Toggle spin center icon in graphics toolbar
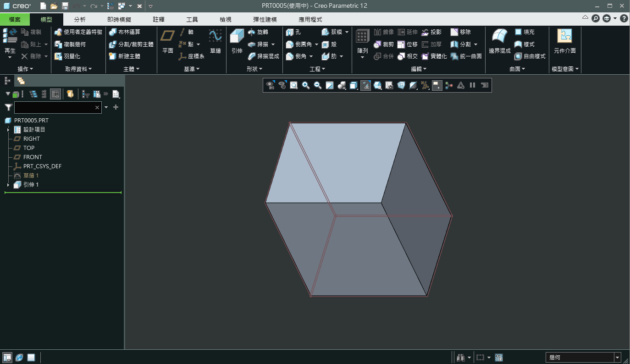This screenshot has width=630, height=364. pos(449,85)
